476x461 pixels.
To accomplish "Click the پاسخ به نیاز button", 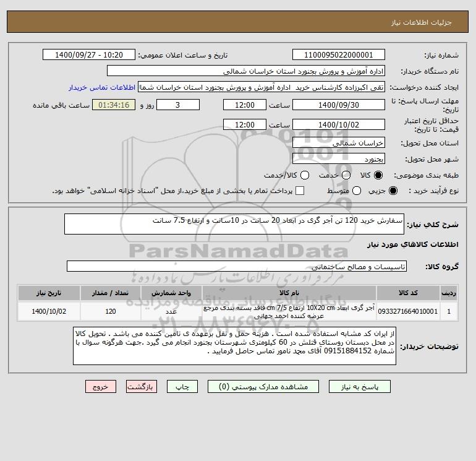I will tap(359, 387).
